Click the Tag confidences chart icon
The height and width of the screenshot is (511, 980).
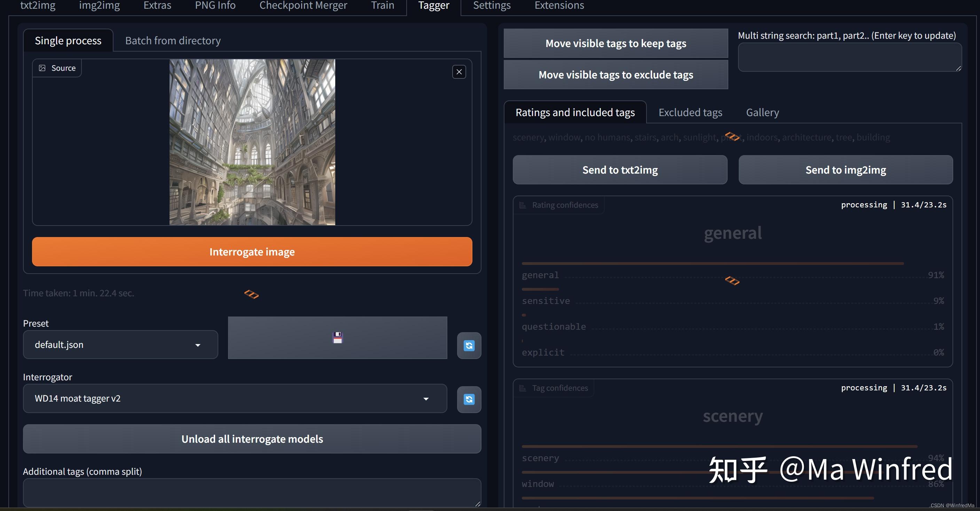click(523, 388)
